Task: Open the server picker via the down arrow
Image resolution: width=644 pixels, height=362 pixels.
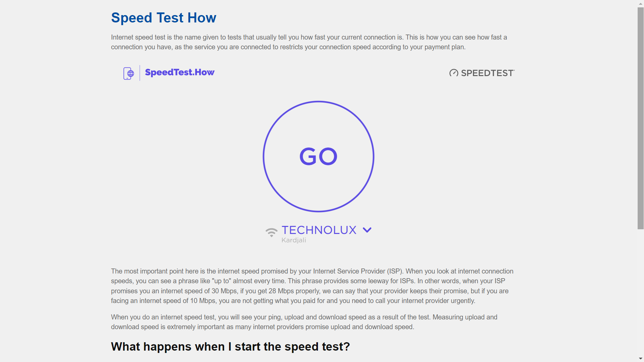Action: [x=367, y=230]
